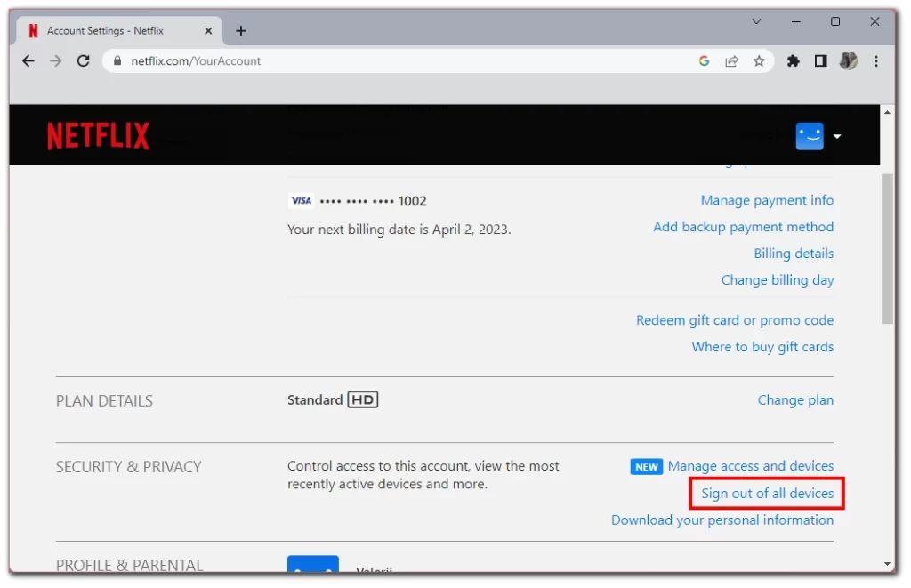Click the card number ending in 1002
This screenshot has height=588, width=911.
pos(373,201)
